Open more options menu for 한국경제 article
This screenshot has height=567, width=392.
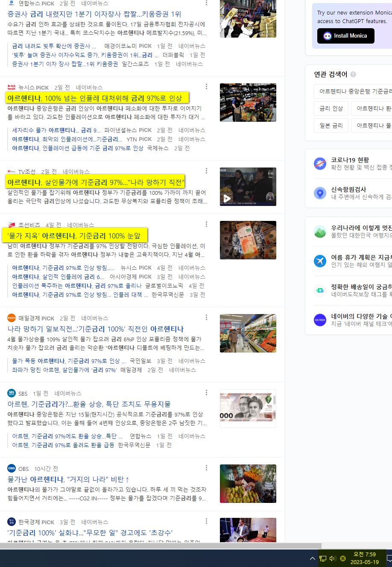[207, 521]
